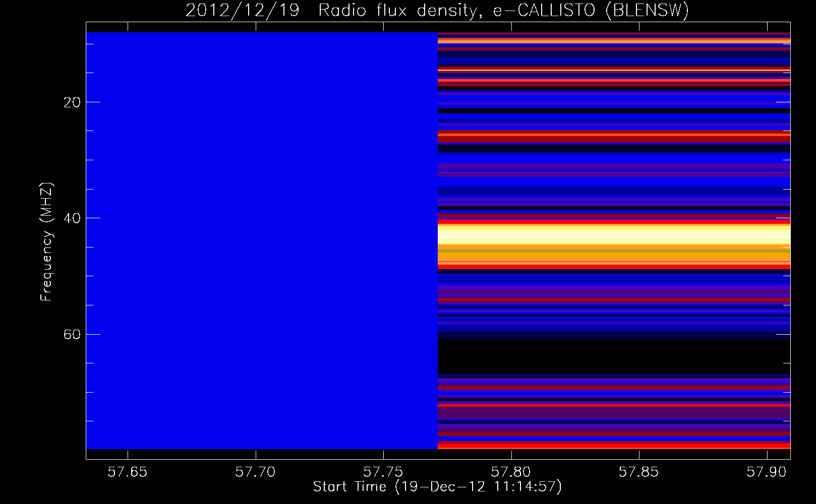This screenshot has height=504, width=816.
Task: Click the "Frequency (MHZ)" axis label
Action: pyautogui.click(x=46, y=242)
